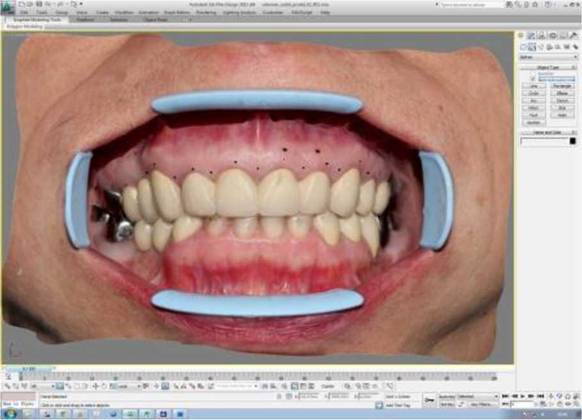This screenshot has width=582, height=420.
Task: Toggle the Start New Shape checkbox
Action: pyautogui.click(x=533, y=79)
